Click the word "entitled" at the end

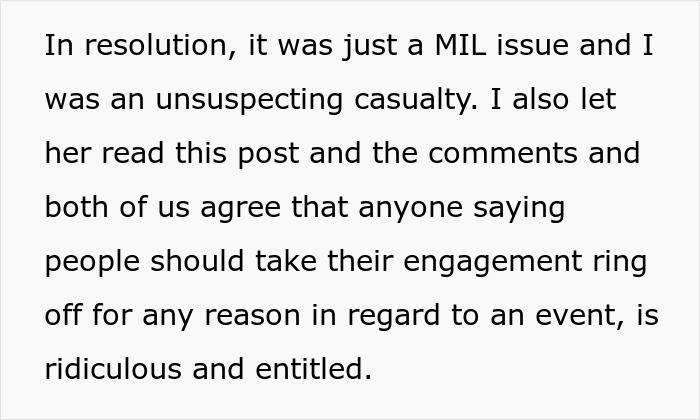313,371
